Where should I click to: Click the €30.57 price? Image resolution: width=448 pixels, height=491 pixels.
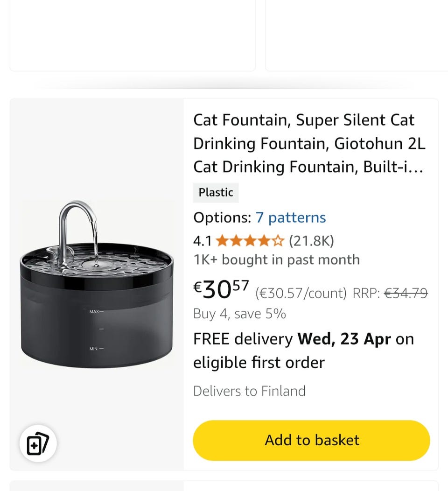click(x=221, y=290)
